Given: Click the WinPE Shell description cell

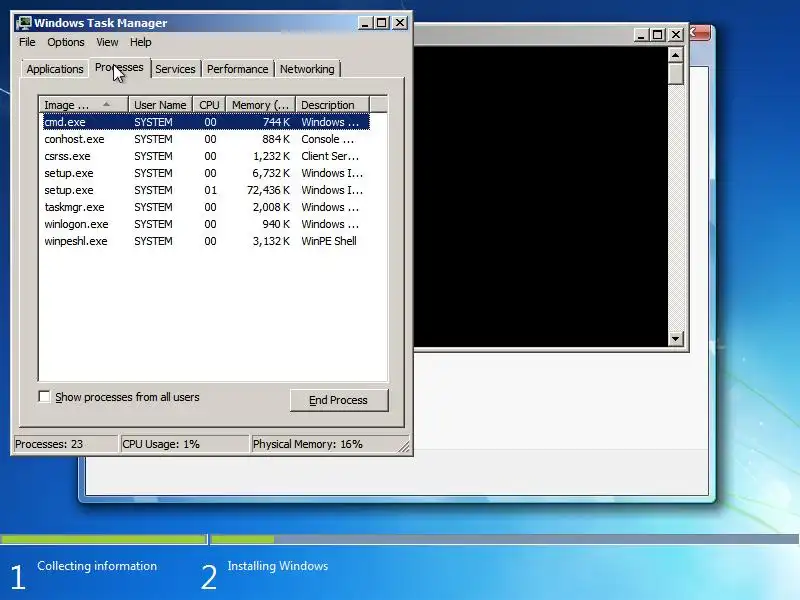Looking at the screenshot, I should 329,241.
